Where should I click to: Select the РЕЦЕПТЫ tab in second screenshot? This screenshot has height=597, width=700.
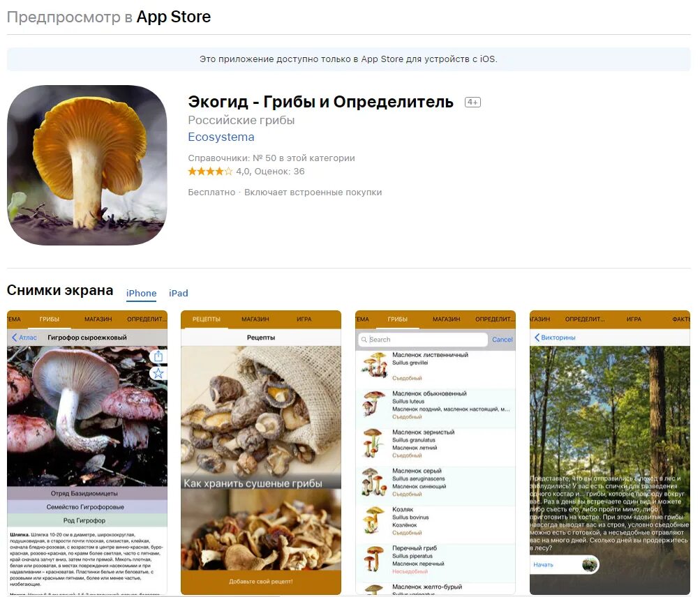click(x=207, y=319)
